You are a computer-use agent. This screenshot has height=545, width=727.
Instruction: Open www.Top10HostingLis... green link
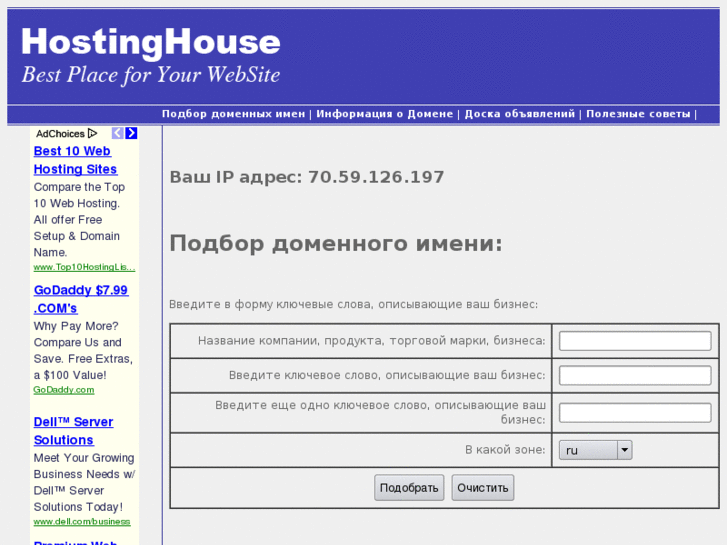84,267
